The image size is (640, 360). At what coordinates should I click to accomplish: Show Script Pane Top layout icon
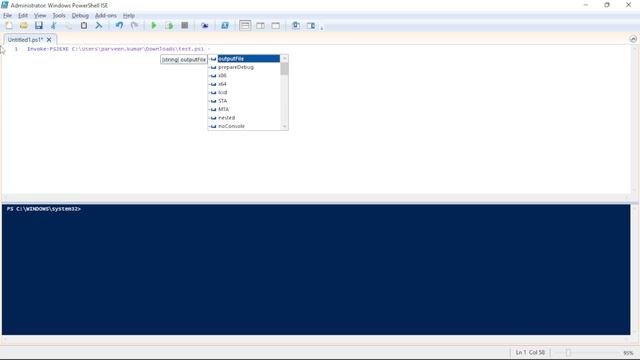point(245,26)
